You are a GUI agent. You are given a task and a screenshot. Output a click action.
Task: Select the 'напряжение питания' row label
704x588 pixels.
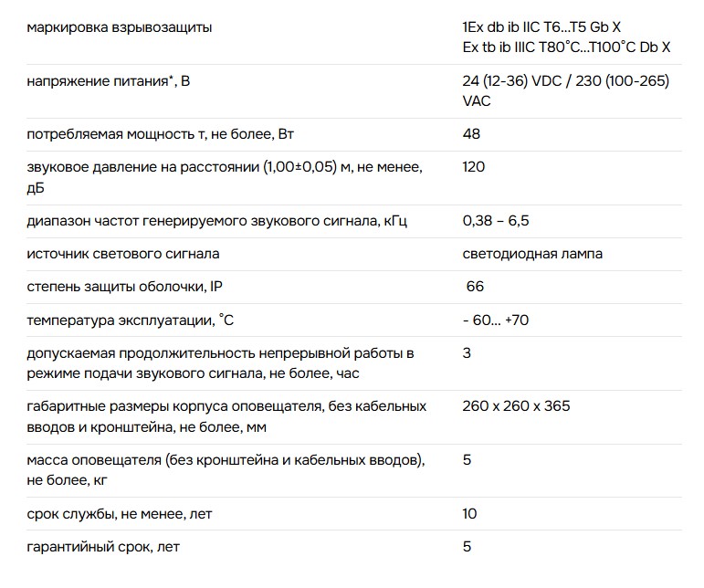109,81
